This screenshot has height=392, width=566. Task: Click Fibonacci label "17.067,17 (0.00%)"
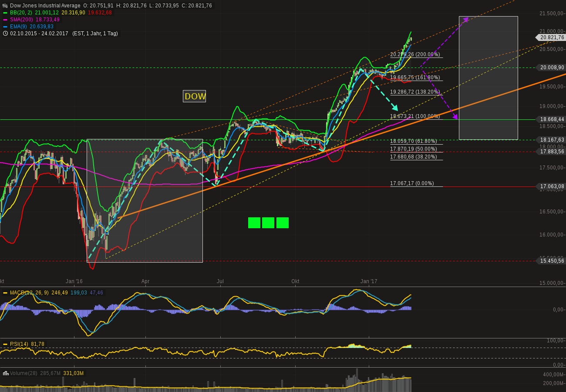point(412,184)
